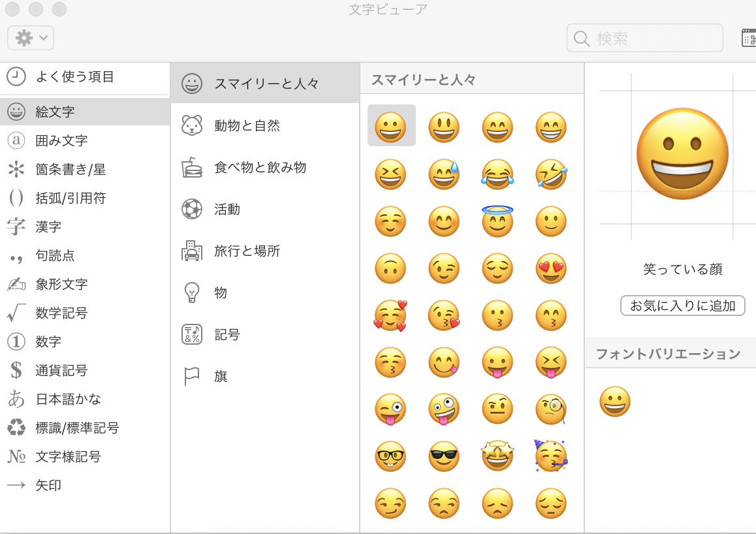
Task: Click the 検索 search field
Action: click(653, 38)
